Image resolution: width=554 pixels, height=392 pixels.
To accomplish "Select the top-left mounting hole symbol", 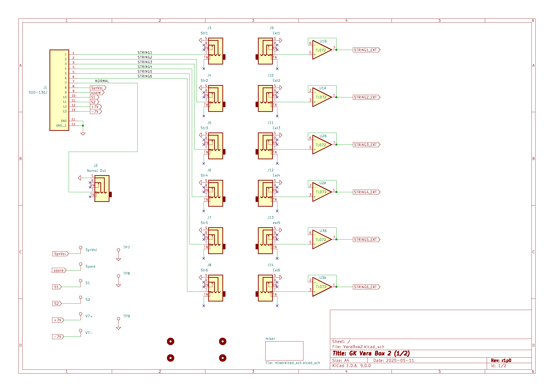I will [171, 341].
